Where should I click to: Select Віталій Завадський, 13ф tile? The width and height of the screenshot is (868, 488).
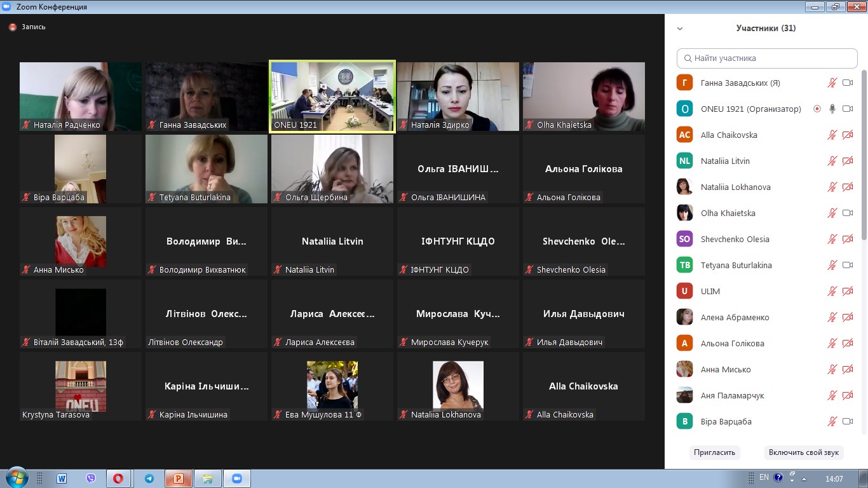pos(81,314)
